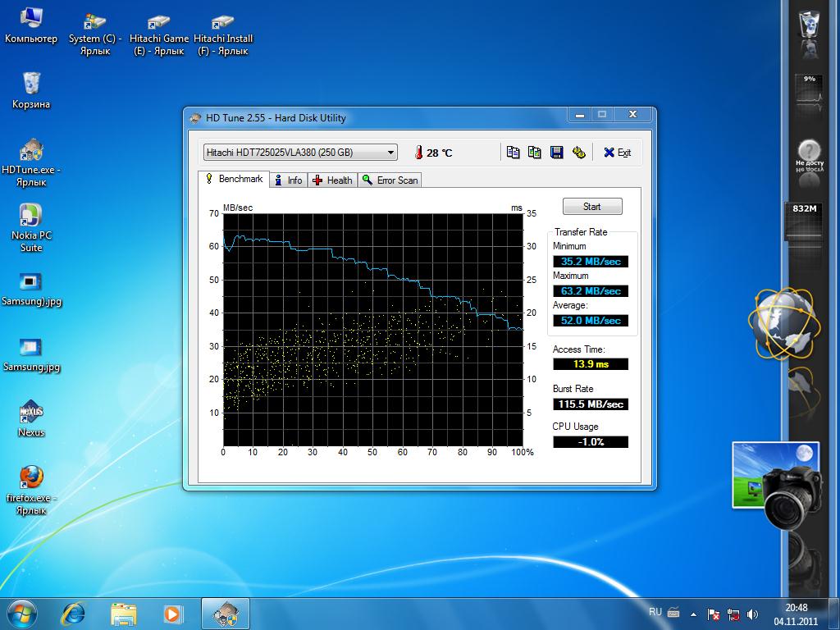The height and width of the screenshot is (630, 840).
Task: Start the benchmark test
Action: [592, 206]
